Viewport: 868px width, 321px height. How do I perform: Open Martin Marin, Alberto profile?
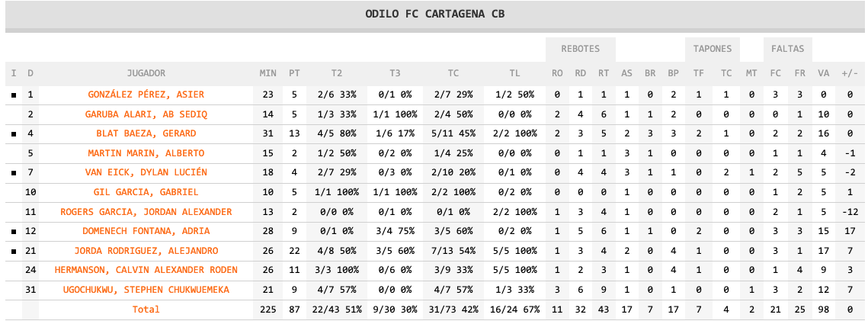coord(146,153)
